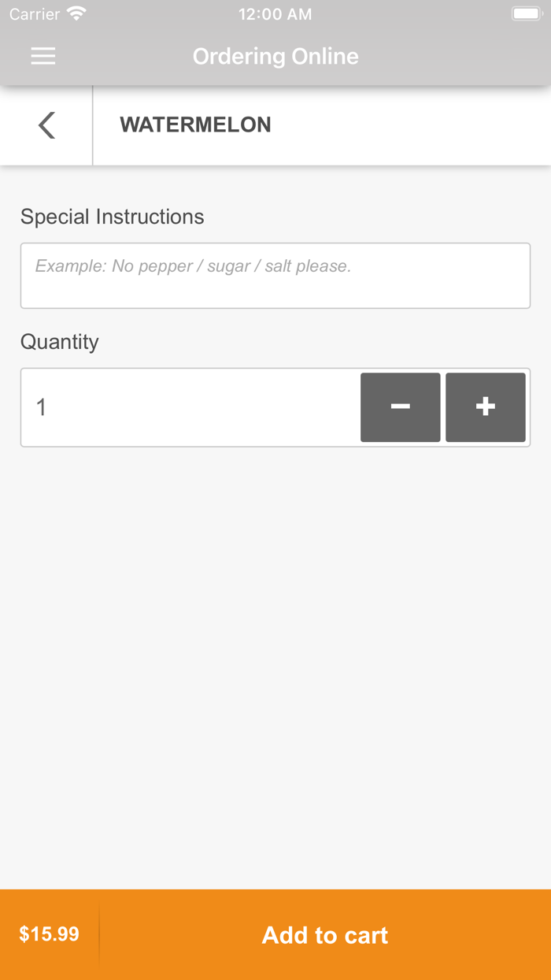551x980 pixels.
Task: Tap the Carrier text in status bar
Action: [35, 14]
